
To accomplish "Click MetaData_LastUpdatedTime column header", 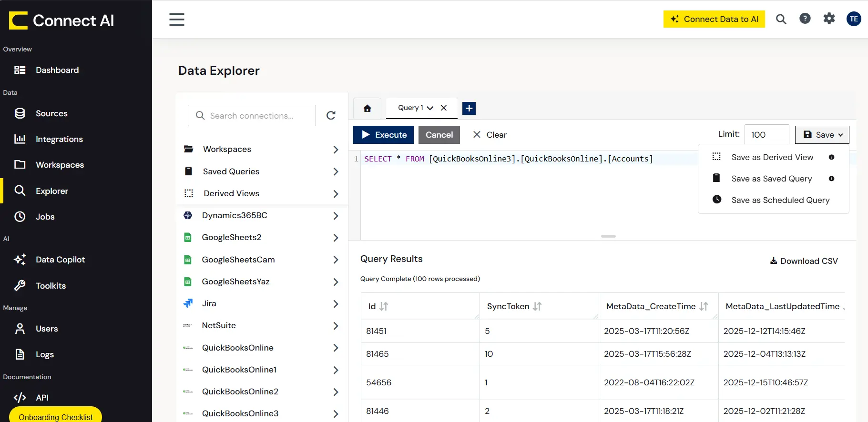I will [x=782, y=306].
